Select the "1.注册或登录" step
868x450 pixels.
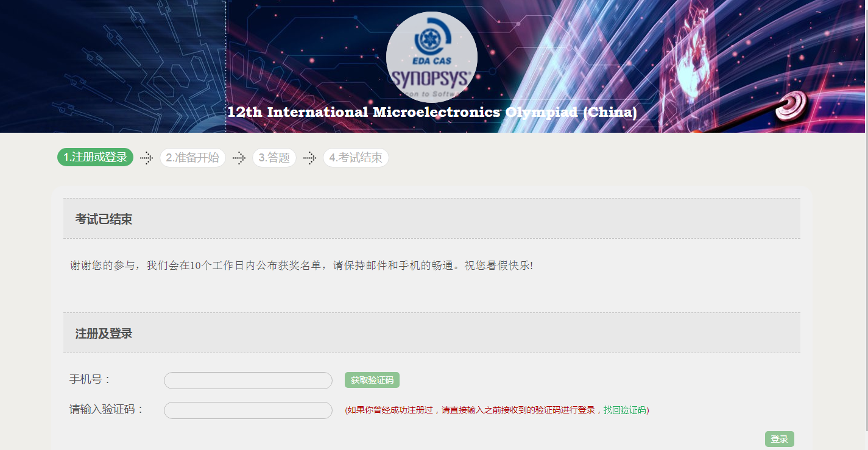click(x=96, y=158)
